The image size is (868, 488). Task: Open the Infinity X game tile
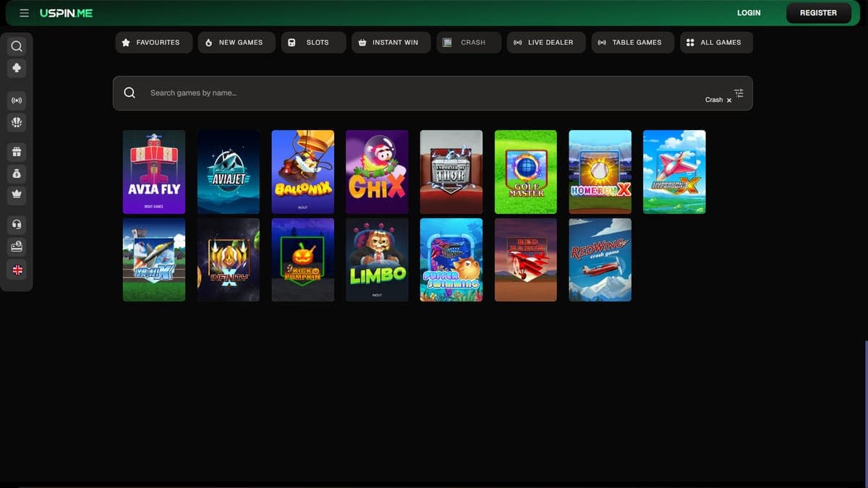[229, 260]
